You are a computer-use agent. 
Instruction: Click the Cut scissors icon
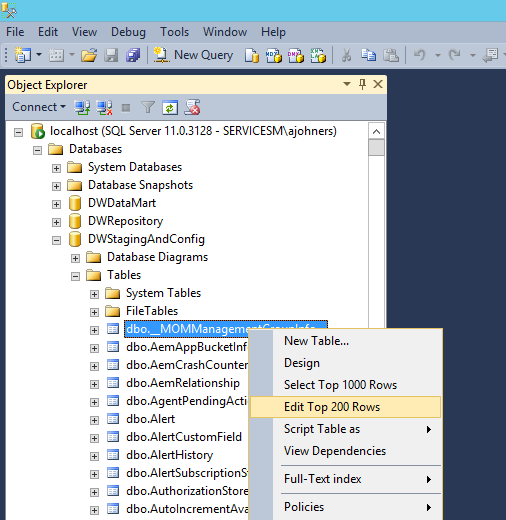tap(346, 55)
